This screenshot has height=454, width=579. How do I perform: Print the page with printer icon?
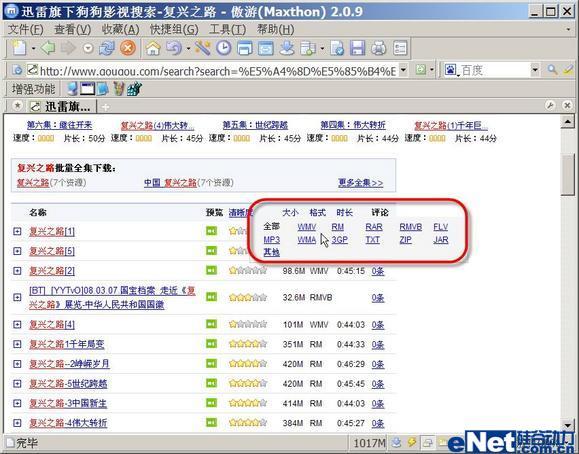(378, 48)
